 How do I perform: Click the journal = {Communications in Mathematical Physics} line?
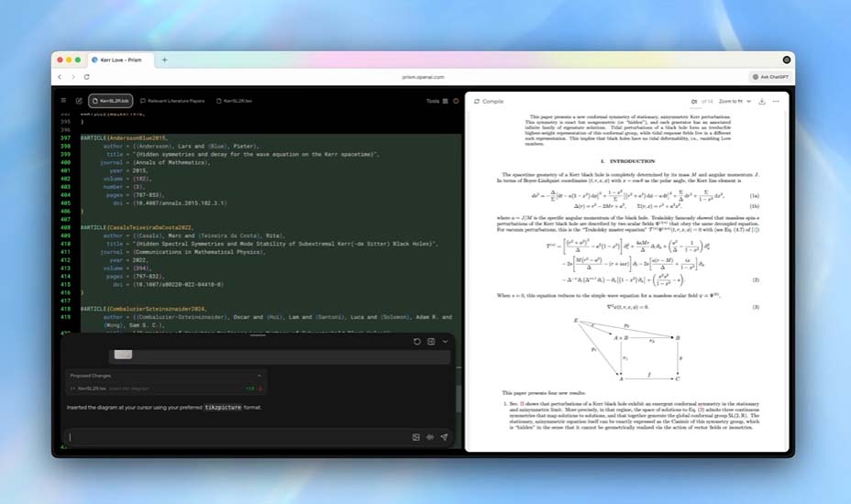point(182,252)
